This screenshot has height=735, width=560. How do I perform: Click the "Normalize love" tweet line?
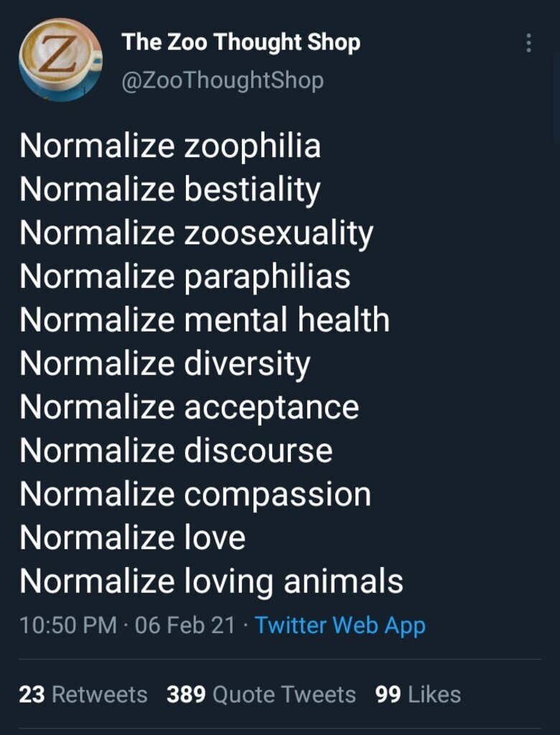coord(133,538)
